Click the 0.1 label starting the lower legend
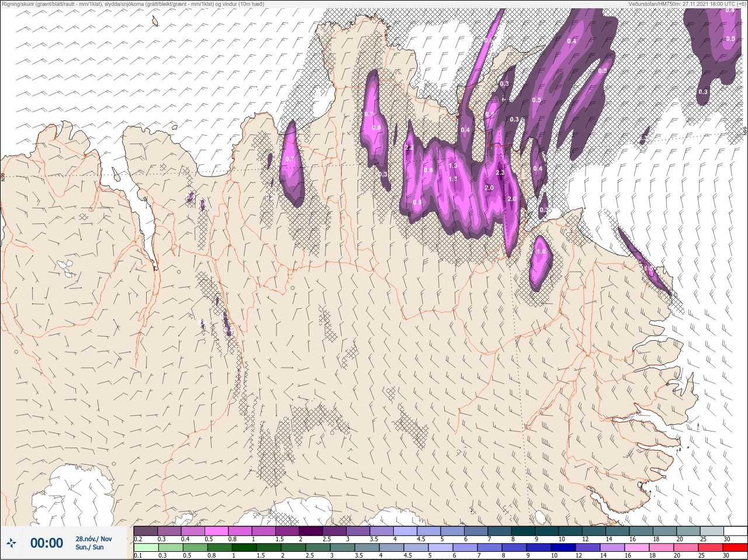This screenshot has width=748, height=560. 138,555
